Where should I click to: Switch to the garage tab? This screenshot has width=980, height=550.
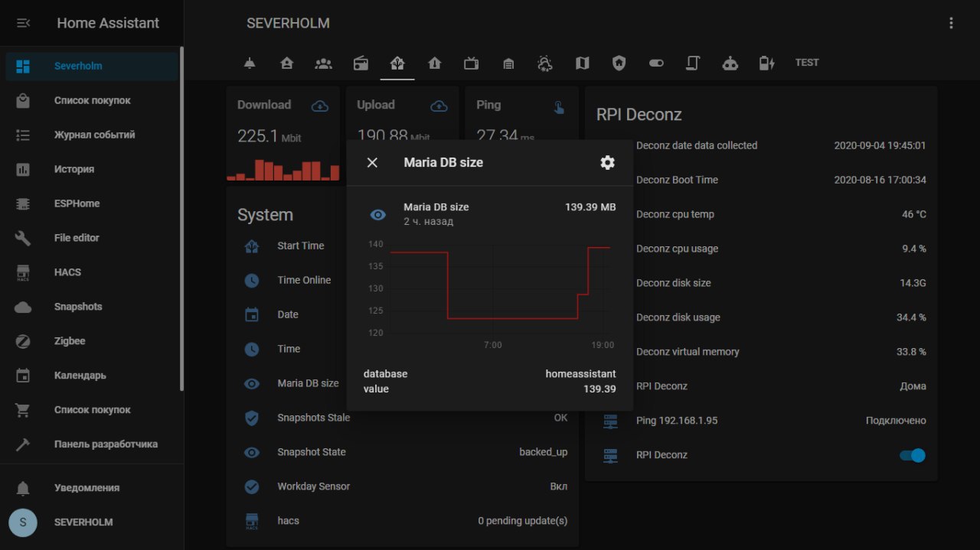pyautogui.click(x=508, y=63)
